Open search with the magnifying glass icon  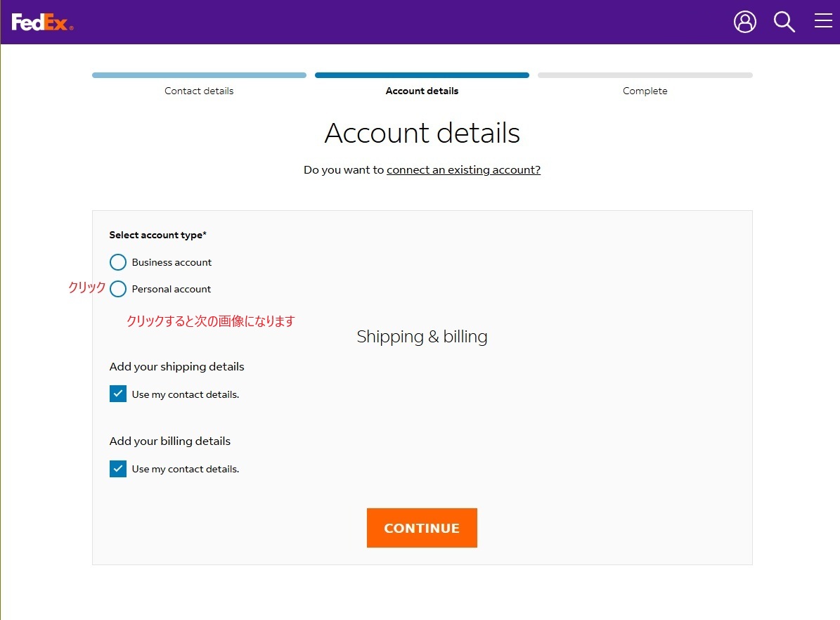point(784,22)
